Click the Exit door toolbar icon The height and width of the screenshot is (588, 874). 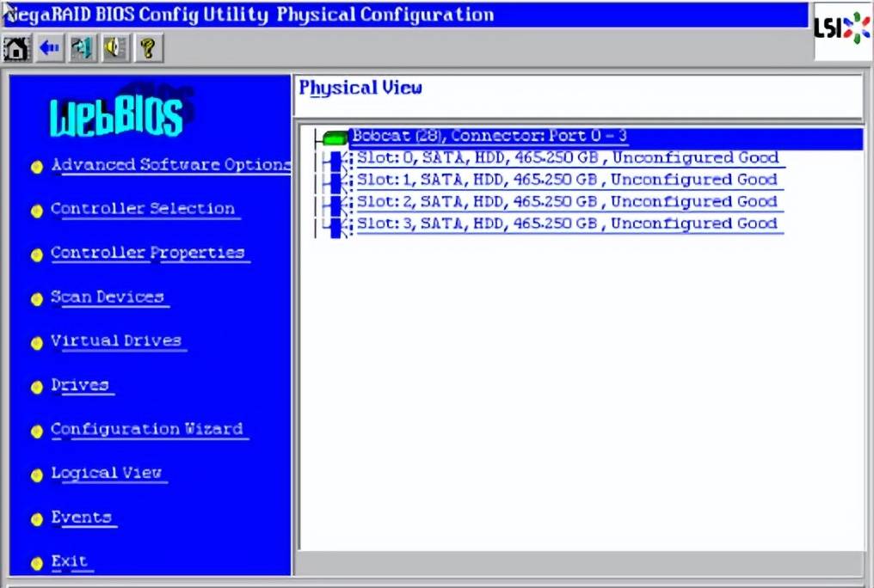pos(83,48)
